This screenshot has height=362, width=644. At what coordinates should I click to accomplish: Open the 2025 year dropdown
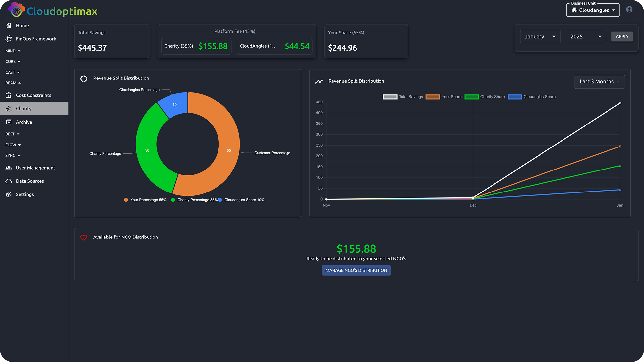(x=586, y=37)
